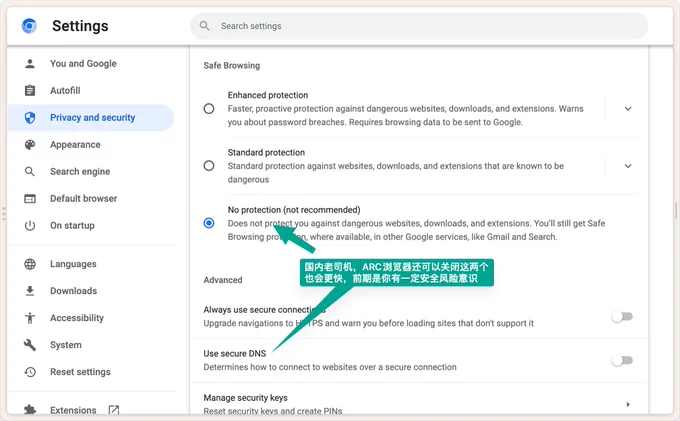Screen dimensions: 680x421
Task: Open the Downloads section
Action: pos(91,291)
